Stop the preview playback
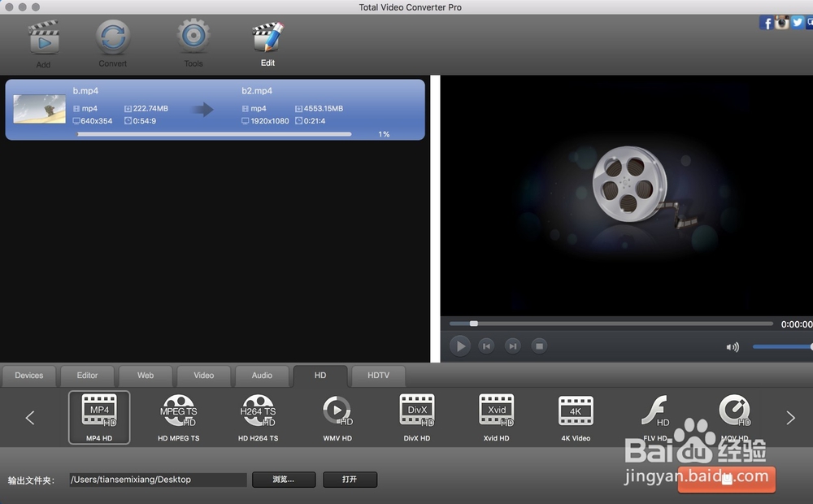This screenshot has width=813, height=504. 539,345
